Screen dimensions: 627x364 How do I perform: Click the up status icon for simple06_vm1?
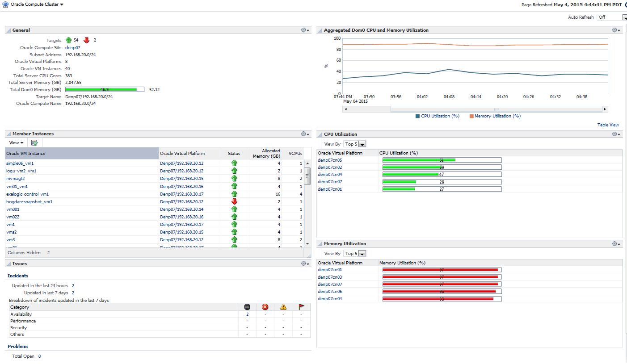[x=234, y=163]
